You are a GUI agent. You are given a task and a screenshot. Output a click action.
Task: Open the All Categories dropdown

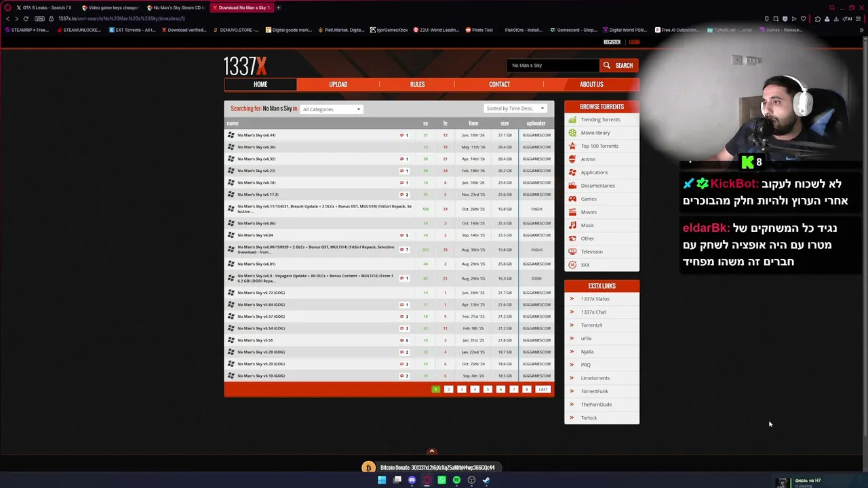click(x=332, y=109)
